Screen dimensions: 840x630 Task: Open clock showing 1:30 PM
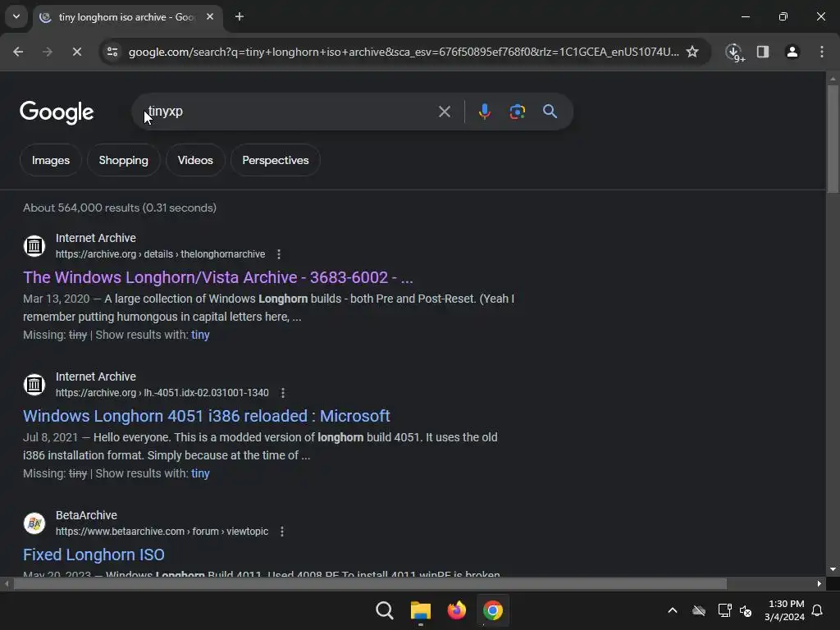(x=785, y=610)
